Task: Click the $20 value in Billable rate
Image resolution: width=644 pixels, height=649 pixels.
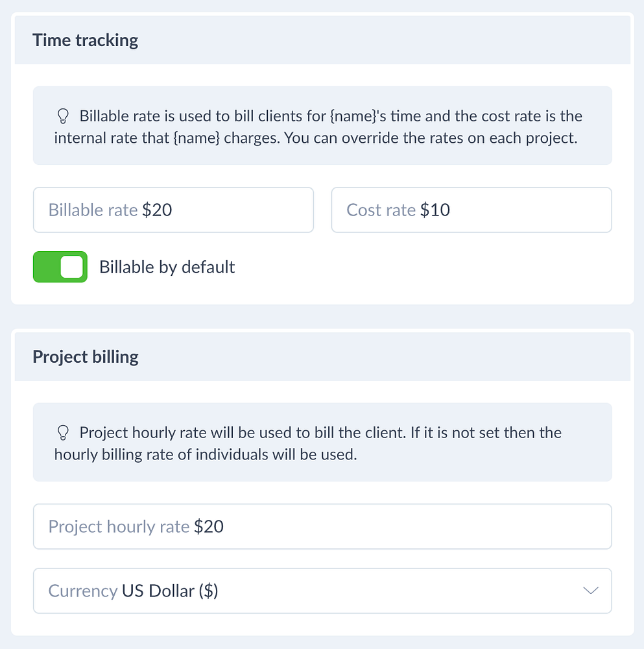Action: 157,210
